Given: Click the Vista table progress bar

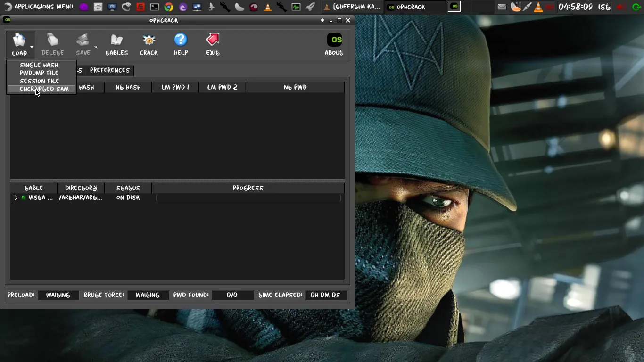Looking at the screenshot, I should click(x=248, y=198).
